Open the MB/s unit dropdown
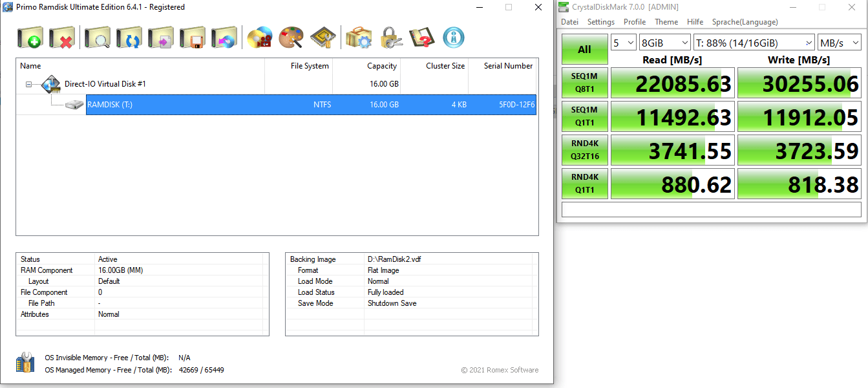Image resolution: width=868 pixels, height=388 pixels. pos(839,43)
